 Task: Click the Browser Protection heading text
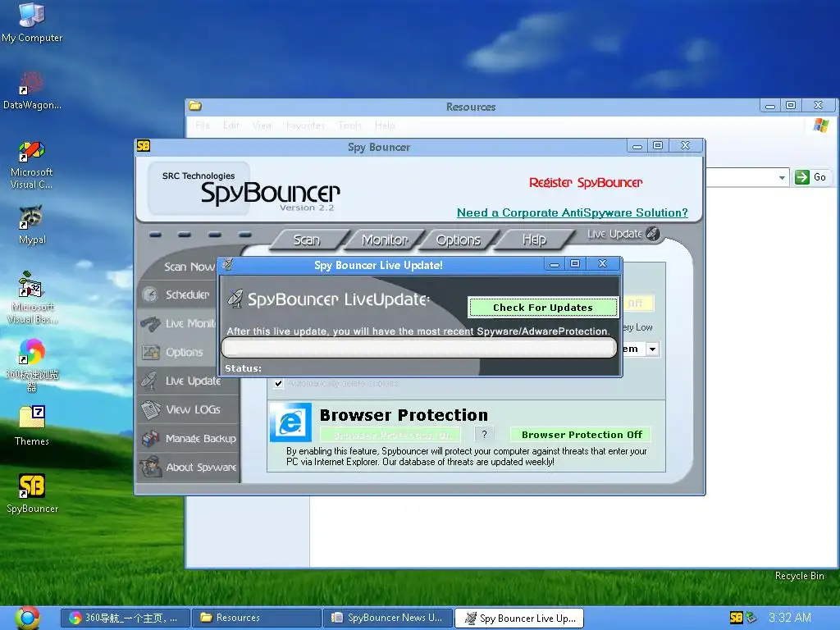(404, 415)
